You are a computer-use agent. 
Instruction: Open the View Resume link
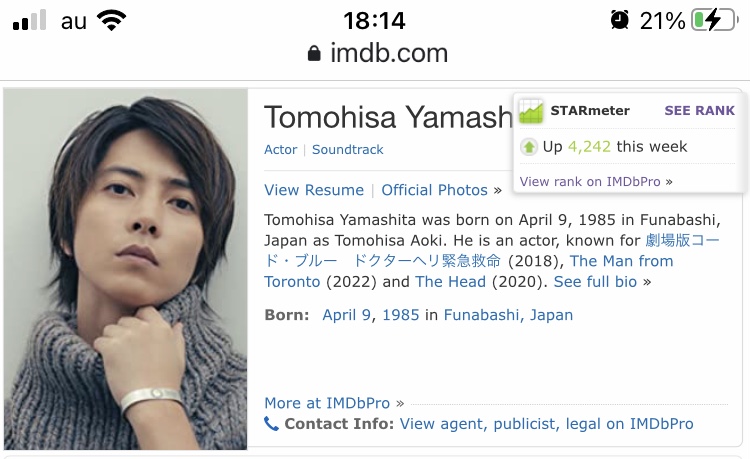coord(314,190)
